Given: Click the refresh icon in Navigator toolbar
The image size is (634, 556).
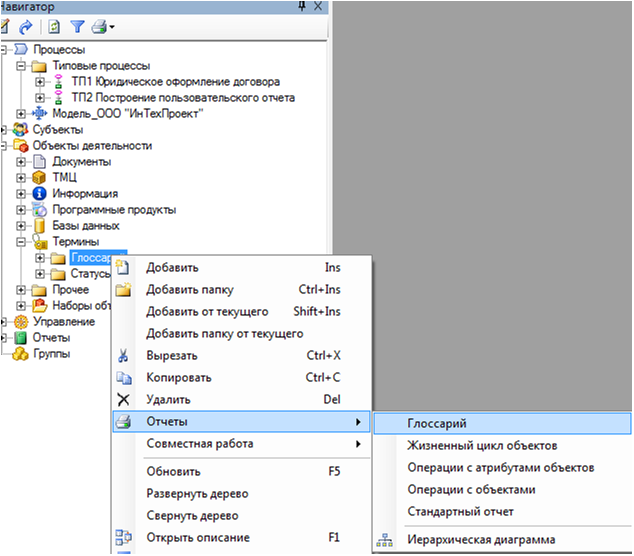Looking at the screenshot, I should [54, 26].
